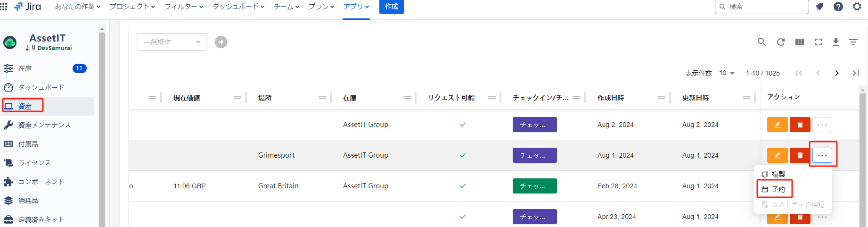
Task: Open Jira settings gear
Action: coord(857,7)
